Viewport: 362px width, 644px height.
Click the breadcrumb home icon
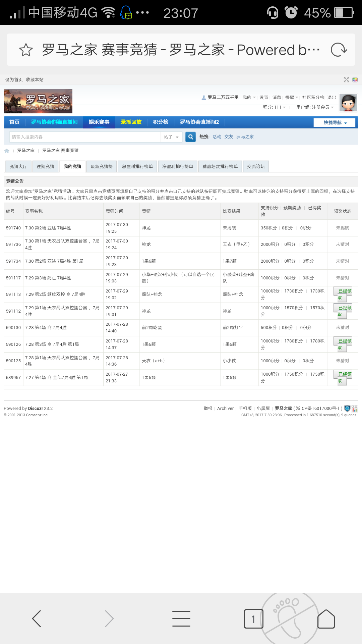coord(7,151)
